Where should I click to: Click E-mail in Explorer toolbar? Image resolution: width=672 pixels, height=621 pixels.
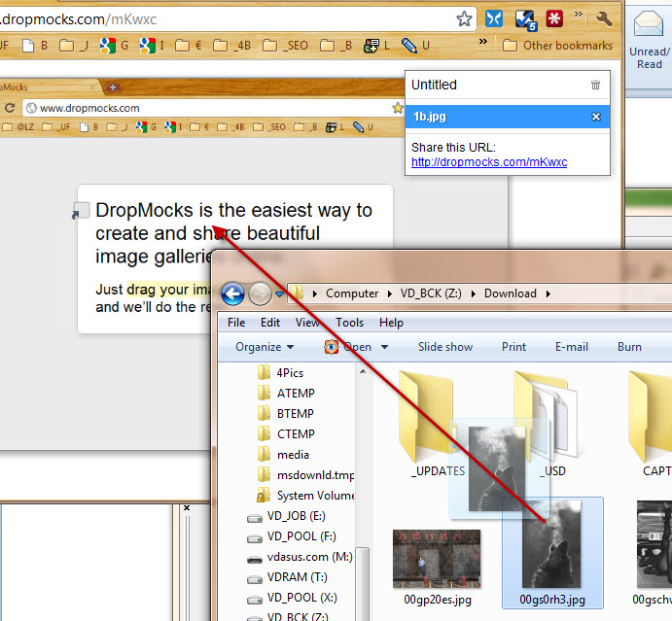(571, 347)
